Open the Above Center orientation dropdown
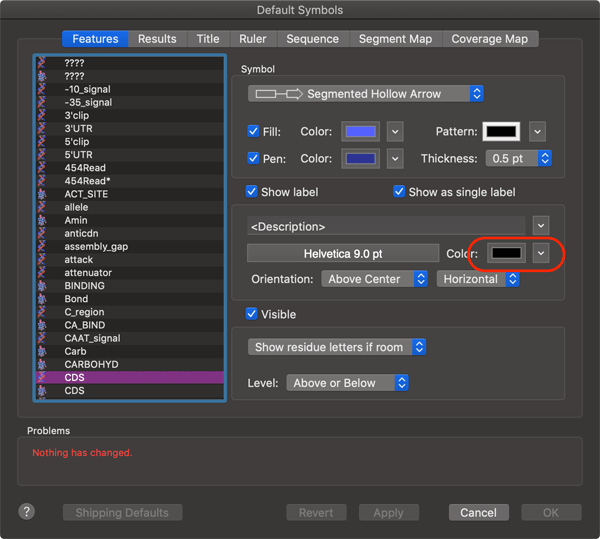 click(x=375, y=279)
